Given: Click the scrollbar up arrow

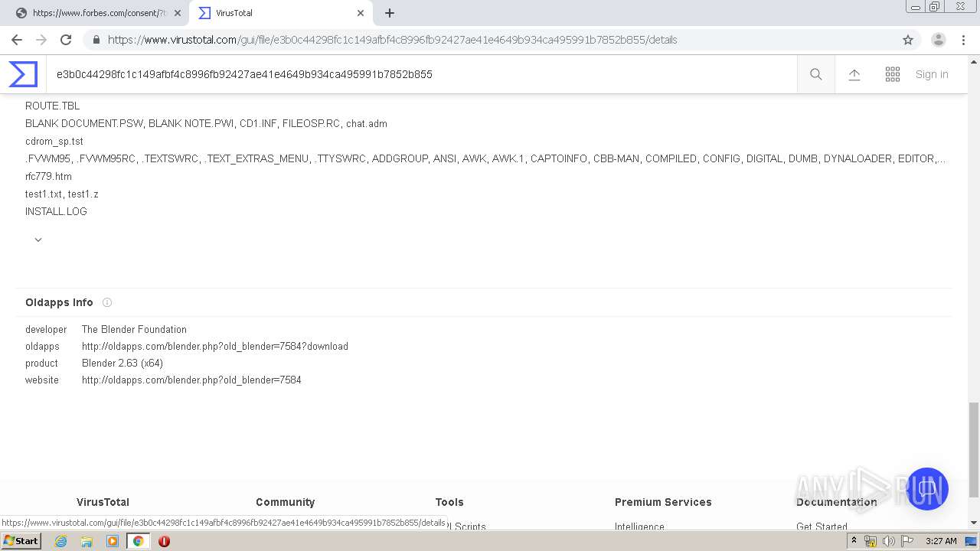Looking at the screenshot, I should coord(974,60).
